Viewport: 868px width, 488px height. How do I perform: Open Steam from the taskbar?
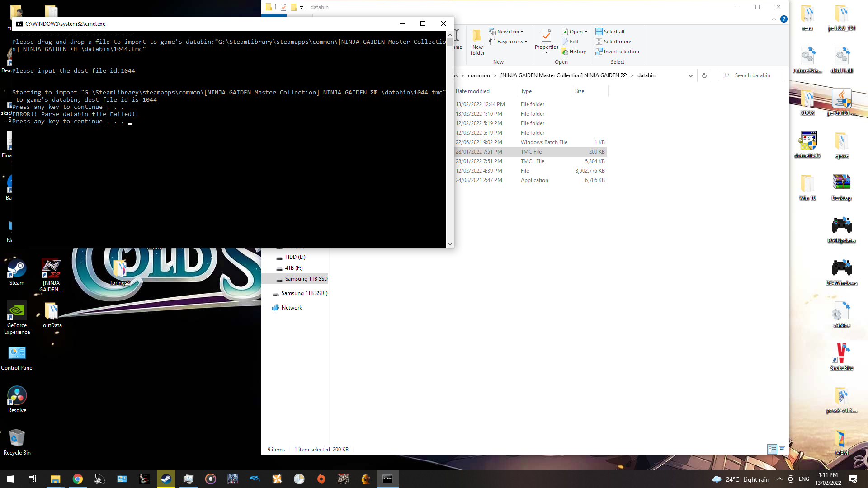click(x=166, y=479)
